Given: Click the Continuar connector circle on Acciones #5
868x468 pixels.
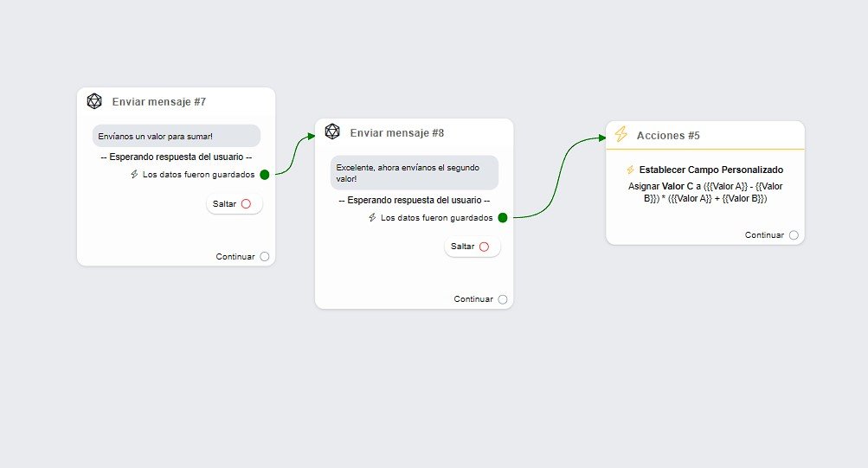Looking at the screenshot, I should point(794,234).
